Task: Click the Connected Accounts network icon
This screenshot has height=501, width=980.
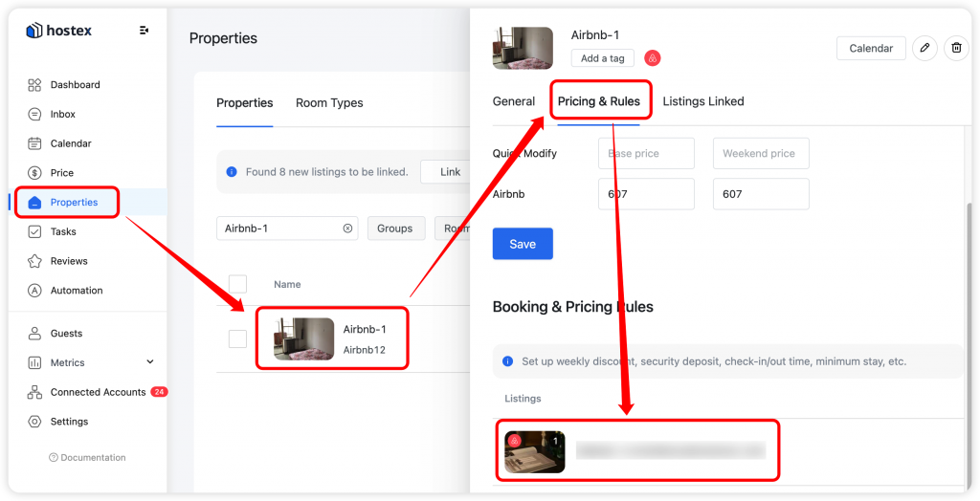Action: click(35, 392)
